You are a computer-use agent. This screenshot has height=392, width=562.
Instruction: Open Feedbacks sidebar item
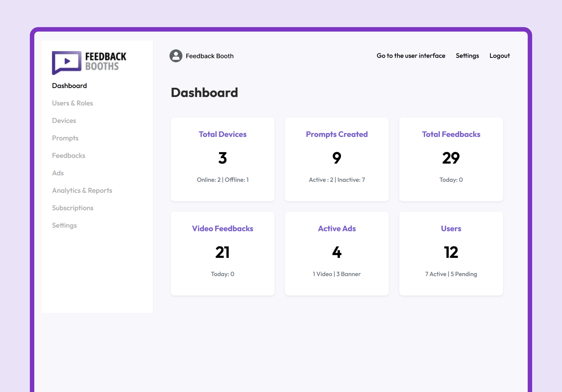(69, 156)
